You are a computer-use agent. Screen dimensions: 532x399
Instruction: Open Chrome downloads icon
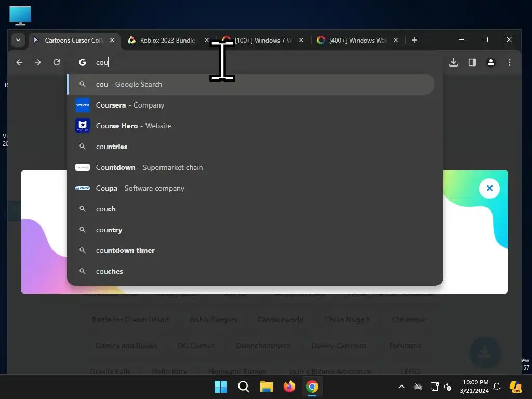454,62
